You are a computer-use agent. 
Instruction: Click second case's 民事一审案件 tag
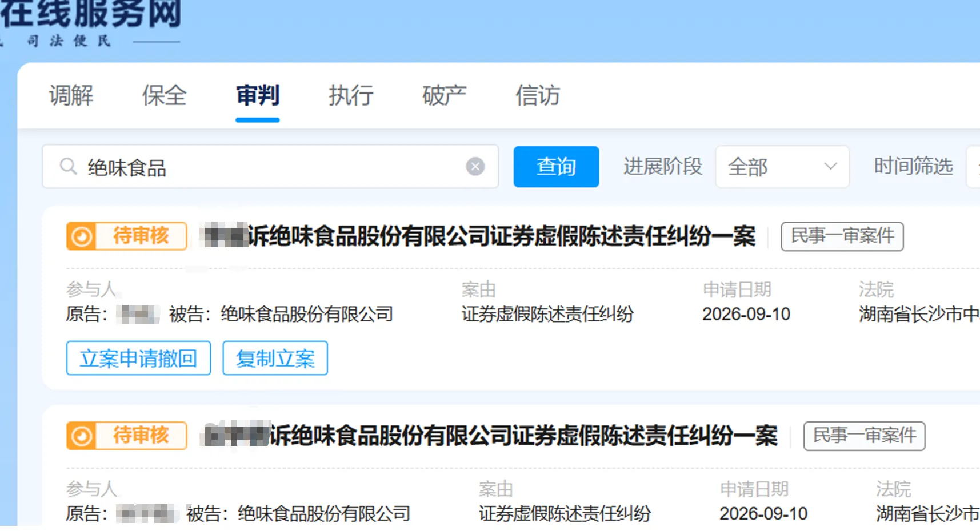(x=864, y=436)
